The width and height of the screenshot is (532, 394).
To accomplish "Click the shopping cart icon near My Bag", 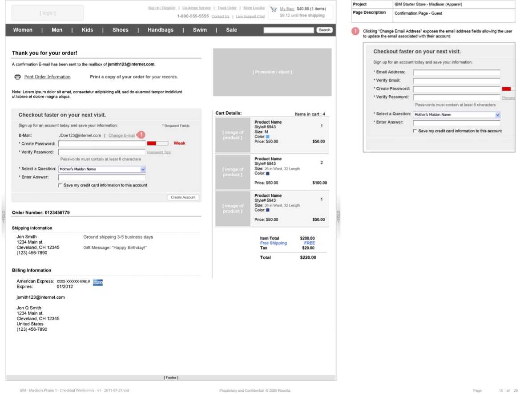I will click(x=274, y=9).
